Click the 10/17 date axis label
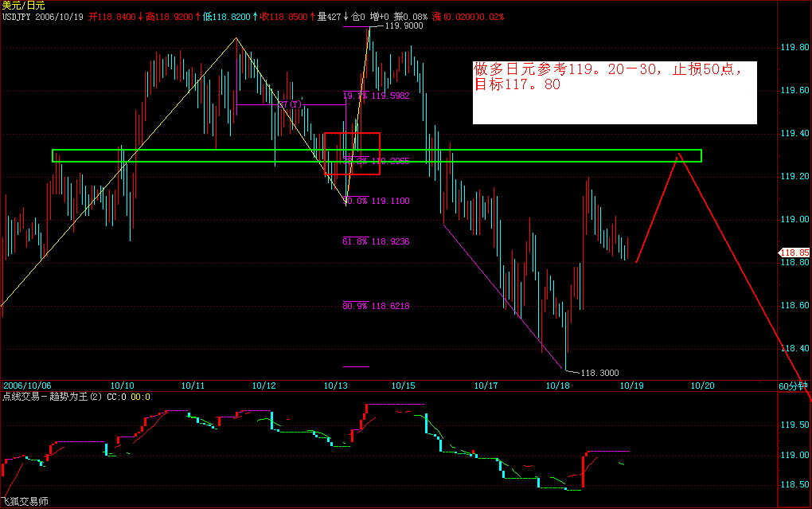The width and height of the screenshot is (812, 509). 486,386
